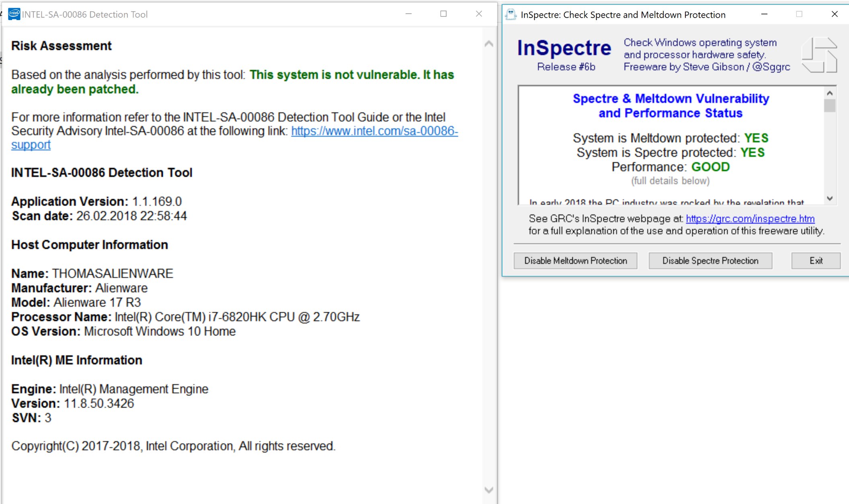This screenshot has height=504, width=849.
Task: Click scroll up arrow in Detection Tool window
Action: (489, 44)
